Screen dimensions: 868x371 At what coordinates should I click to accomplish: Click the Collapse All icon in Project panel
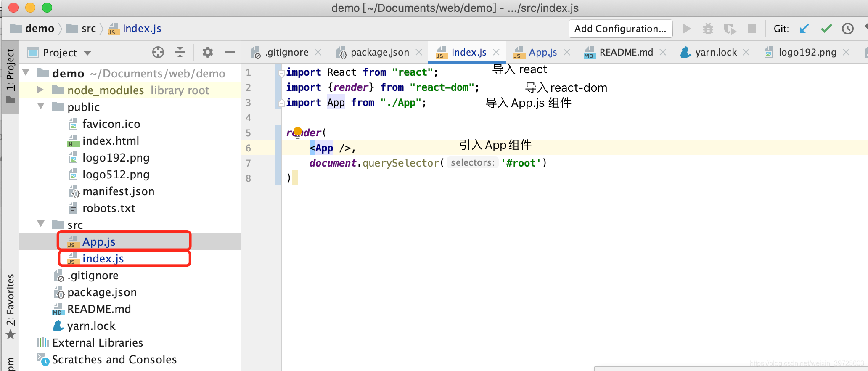coord(180,52)
